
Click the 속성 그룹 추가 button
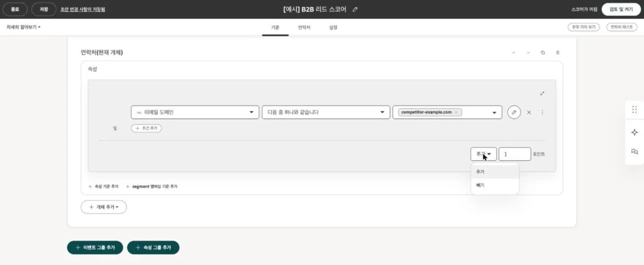pyautogui.click(x=153, y=247)
